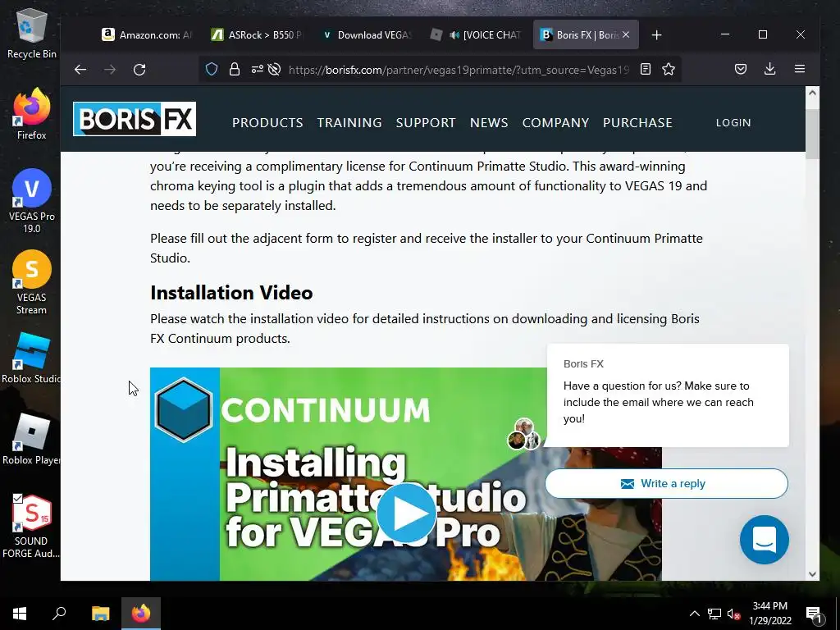Open the NEWS menu

click(x=489, y=123)
